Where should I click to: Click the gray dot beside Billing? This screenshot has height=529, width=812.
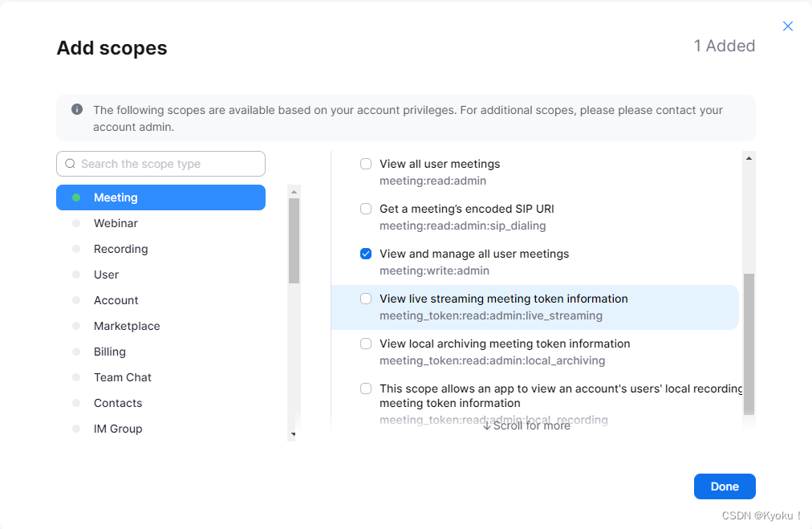76,352
